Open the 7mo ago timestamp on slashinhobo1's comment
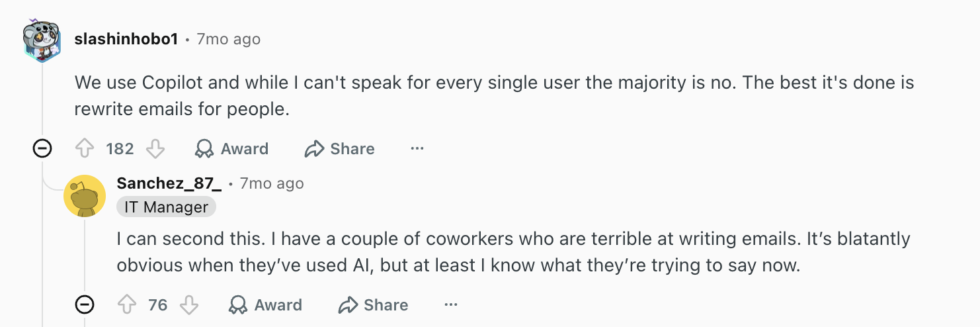Screen dimensions: 980x327 coord(229,39)
